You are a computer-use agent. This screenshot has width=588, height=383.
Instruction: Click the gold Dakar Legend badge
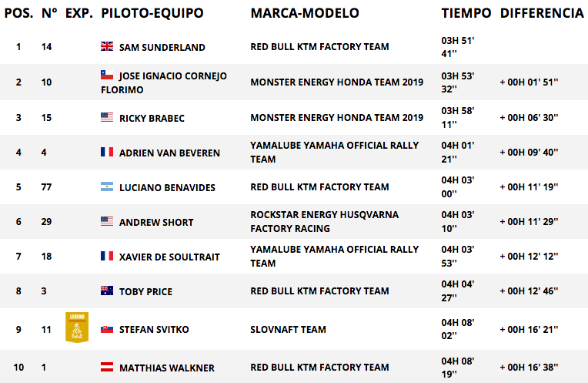[x=77, y=327]
